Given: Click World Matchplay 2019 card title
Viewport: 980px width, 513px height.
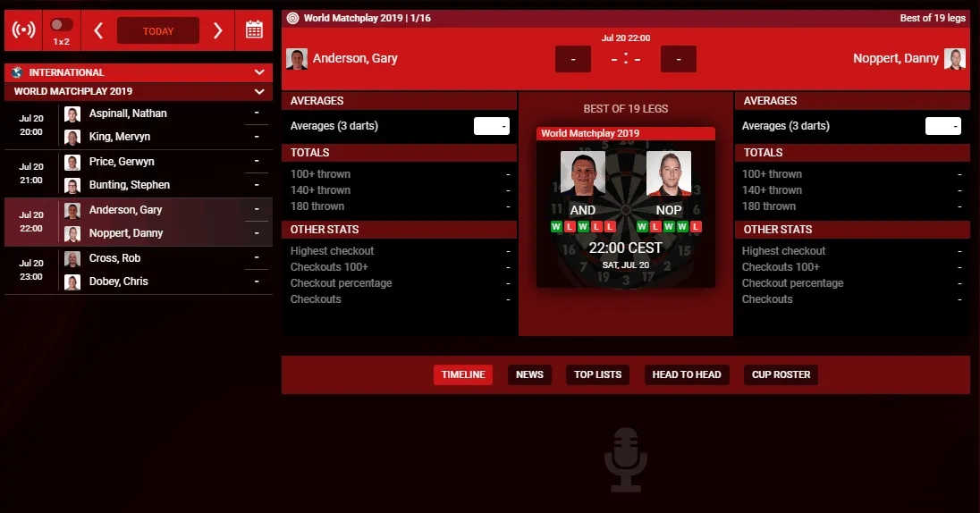Looking at the screenshot, I should point(590,133).
